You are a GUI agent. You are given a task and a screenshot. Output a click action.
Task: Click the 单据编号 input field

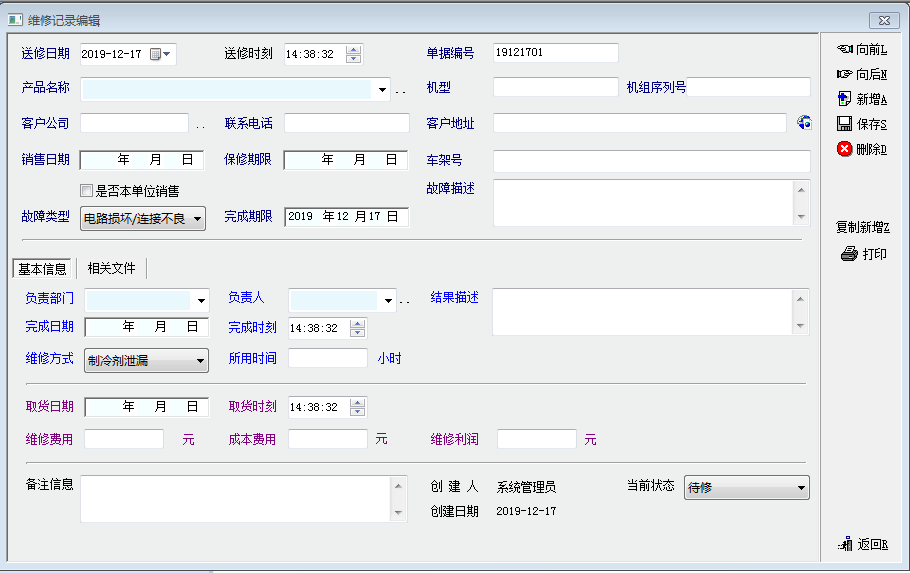pyautogui.click(x=555, y=53)
